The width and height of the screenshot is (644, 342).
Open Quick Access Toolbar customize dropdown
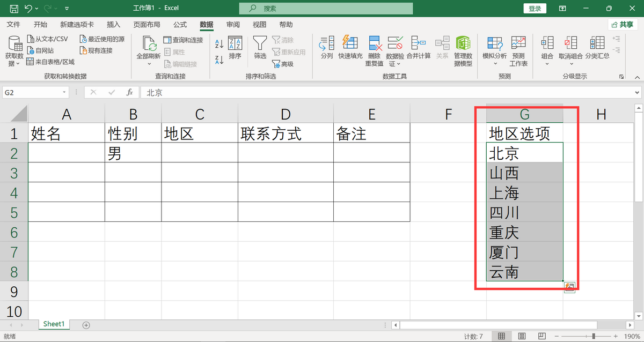point(67,9)
